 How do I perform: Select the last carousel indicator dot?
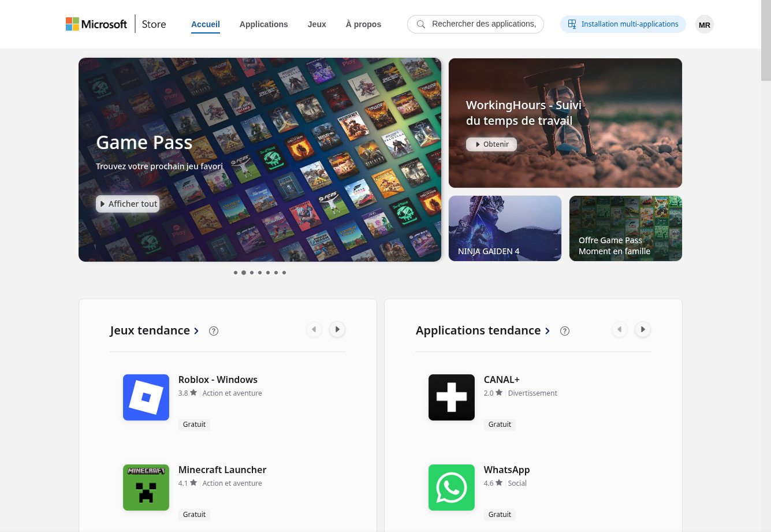284,273
